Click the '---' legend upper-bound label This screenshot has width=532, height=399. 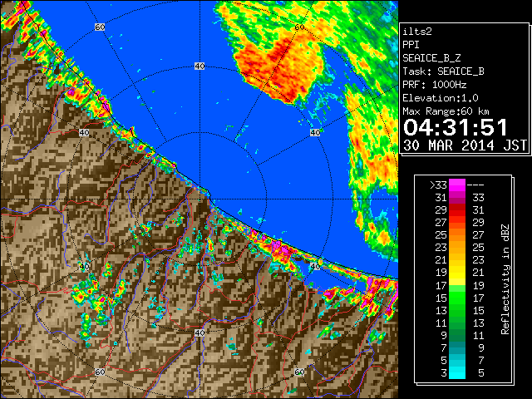(475, 185)
